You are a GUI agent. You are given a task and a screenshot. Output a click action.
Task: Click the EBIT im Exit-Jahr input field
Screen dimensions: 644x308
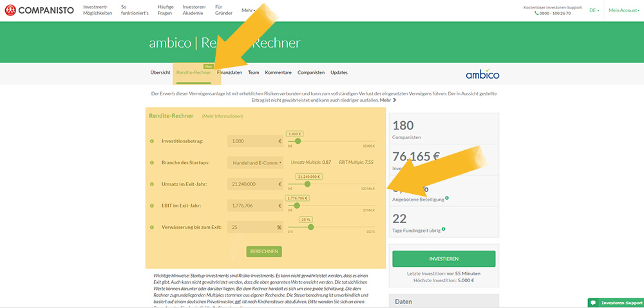tap(255, 206)
